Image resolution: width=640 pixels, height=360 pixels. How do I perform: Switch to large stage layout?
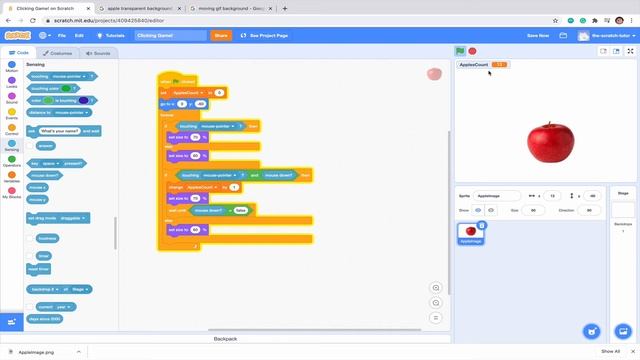coord(616,51)
